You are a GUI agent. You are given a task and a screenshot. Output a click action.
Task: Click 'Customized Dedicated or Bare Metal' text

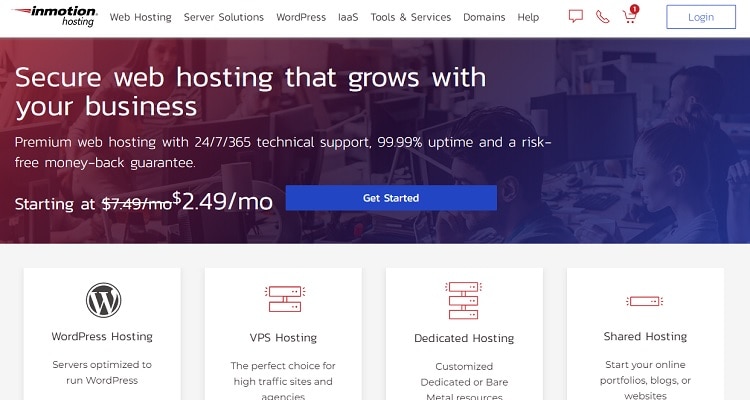(x=464, y=382)
